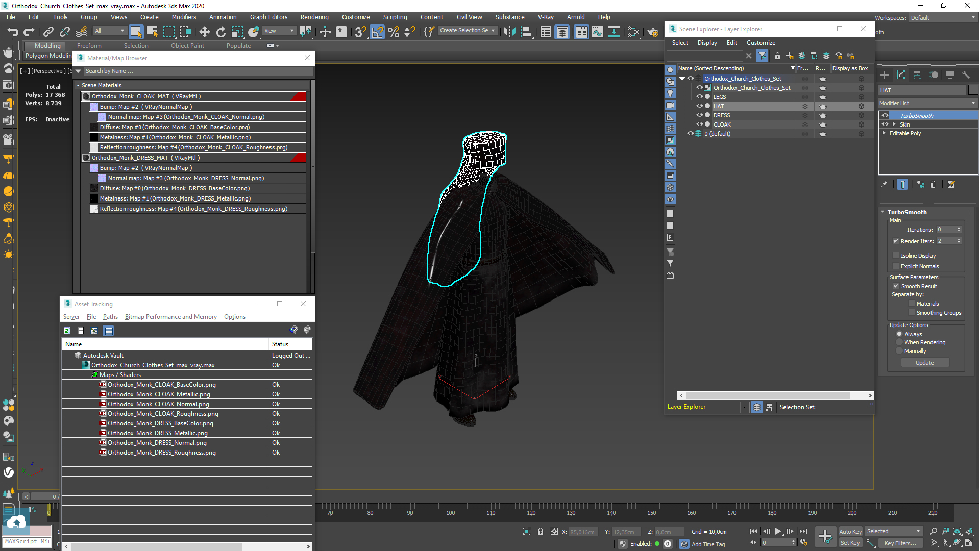Viewport: 980px width, 551px height.
Task: Click the Set Key button
Action: [850, 543]
